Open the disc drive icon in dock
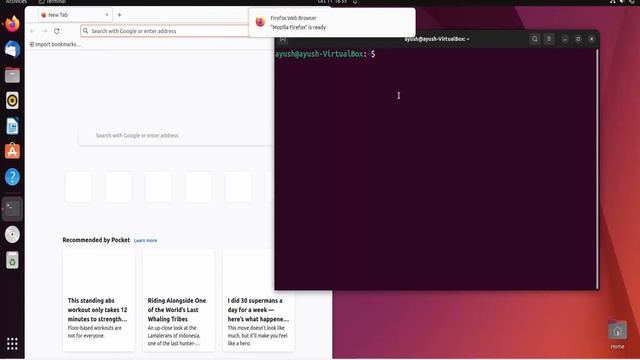This screenshot has width=640, height=360. click(12, 235)
